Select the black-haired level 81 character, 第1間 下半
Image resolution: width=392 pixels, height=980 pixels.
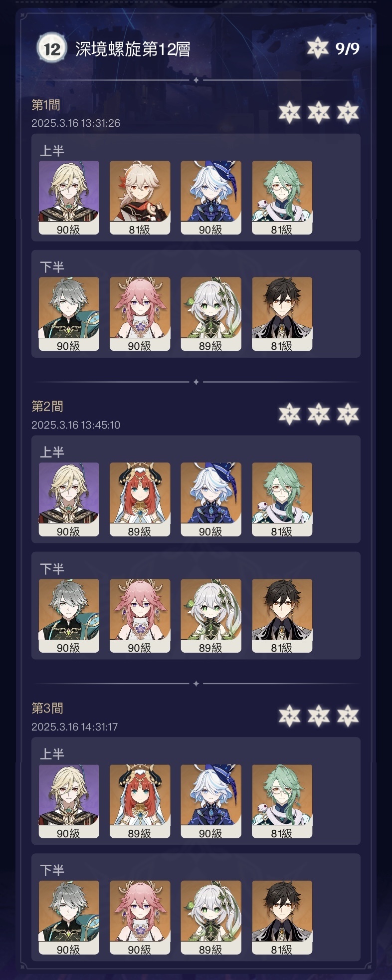click(x=282, y=314)
